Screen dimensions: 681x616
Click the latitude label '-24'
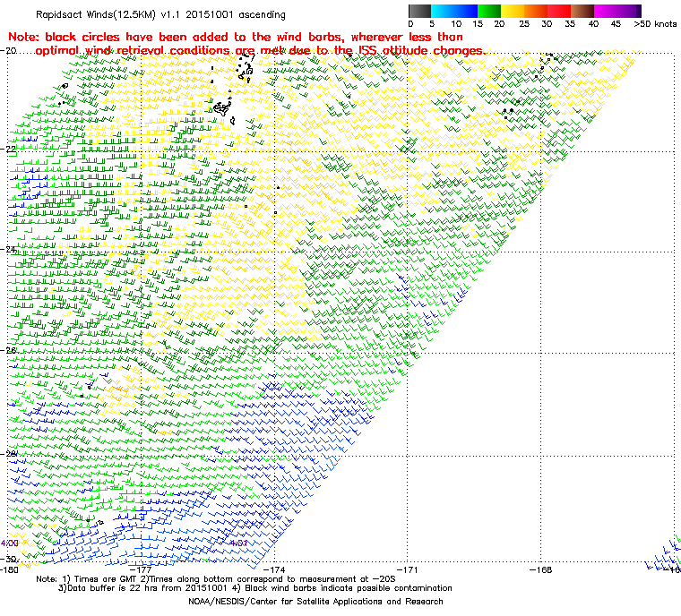click(x=8, y=249)
